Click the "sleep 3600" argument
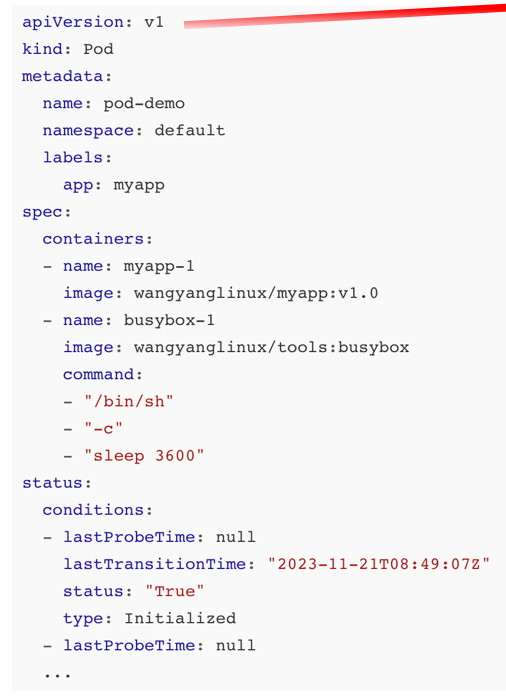 144,456
